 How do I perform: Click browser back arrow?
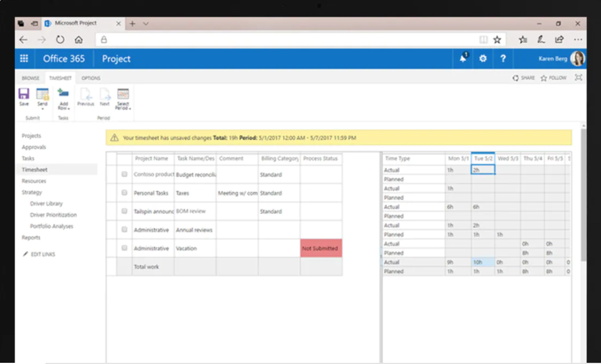pyautogui.click(x=23, y=40)
